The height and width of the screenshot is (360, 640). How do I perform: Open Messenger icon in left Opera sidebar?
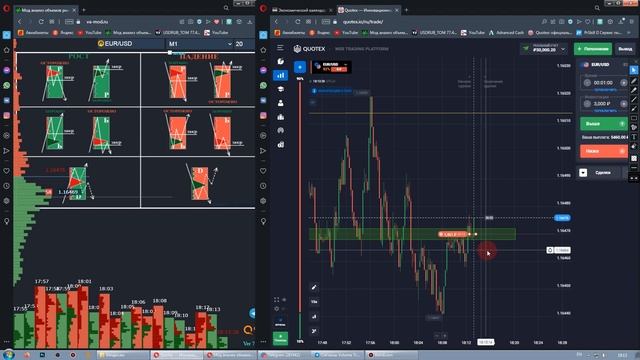click(x=7, y=70)
